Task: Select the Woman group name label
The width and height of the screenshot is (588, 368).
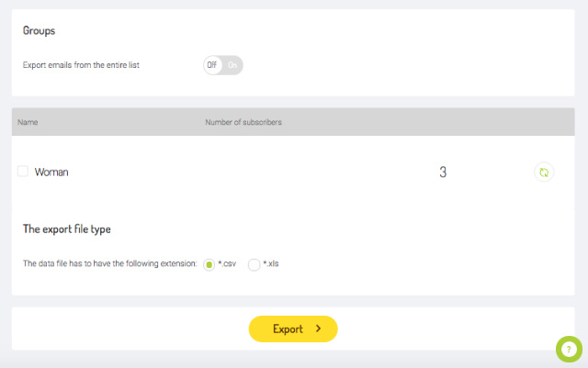Action: (51, 172)
